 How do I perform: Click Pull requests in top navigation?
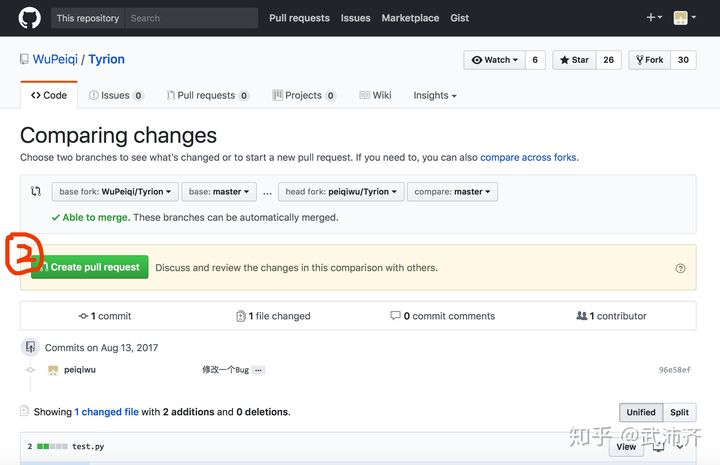pyautogui.click(x=299, y=18)
